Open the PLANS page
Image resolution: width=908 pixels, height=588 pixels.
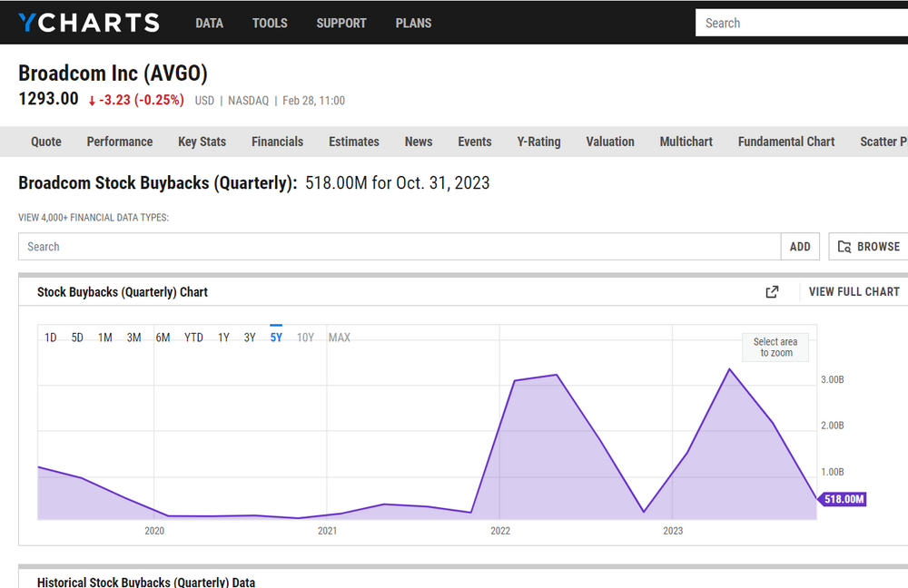pos(413,23)
